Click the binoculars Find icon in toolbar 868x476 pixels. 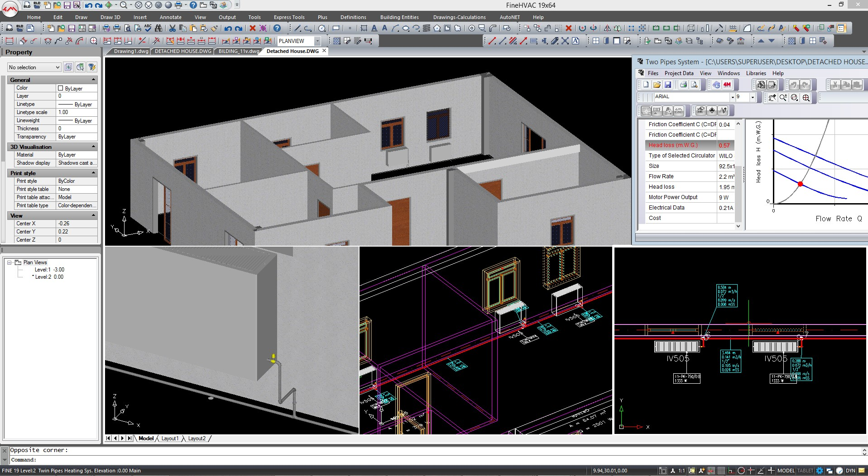[158, 28]
